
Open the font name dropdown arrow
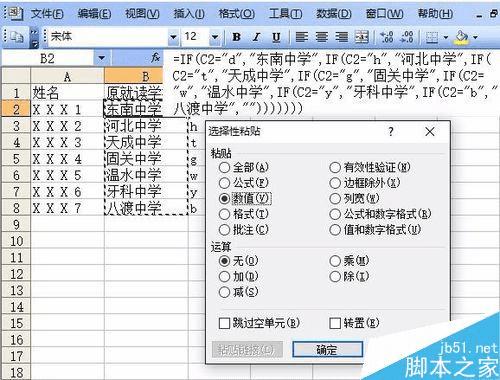(x=173, y=37)
